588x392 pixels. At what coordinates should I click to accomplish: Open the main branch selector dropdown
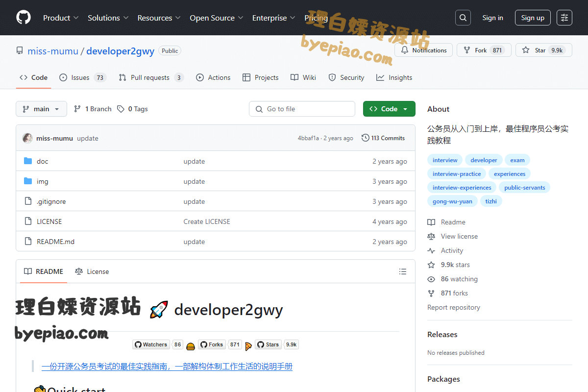click(41, 109)
